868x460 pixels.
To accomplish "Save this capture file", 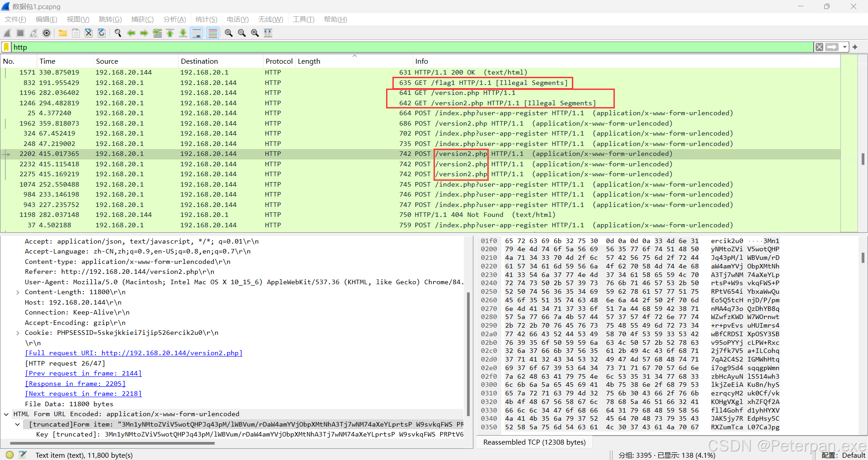I will click(76, 33).
